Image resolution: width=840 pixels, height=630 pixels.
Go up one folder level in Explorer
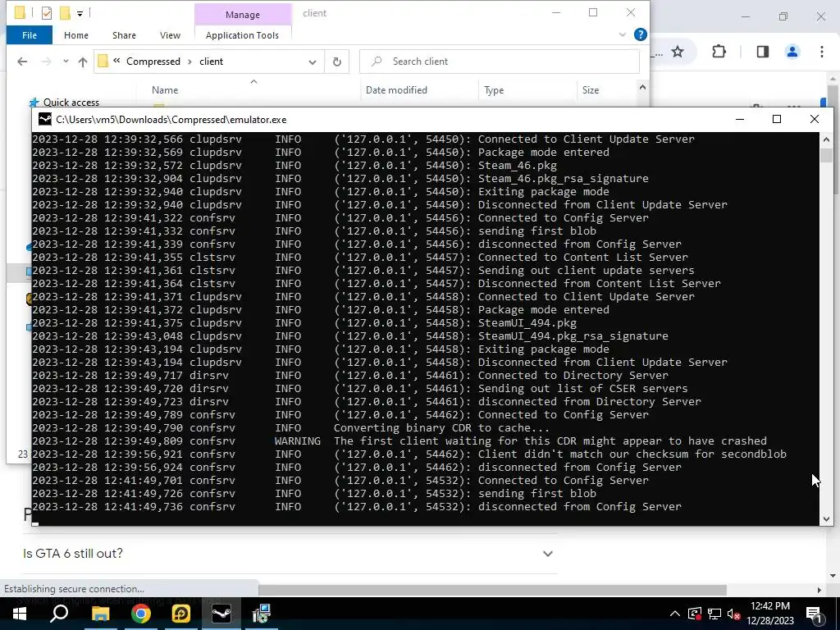(83, 62)
